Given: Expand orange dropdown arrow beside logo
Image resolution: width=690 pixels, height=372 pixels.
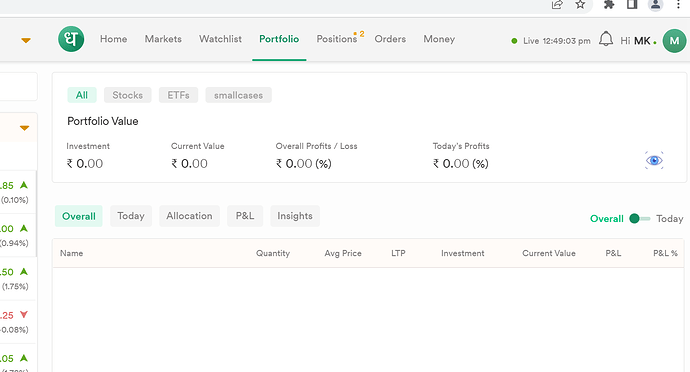Looking at the screenshot, I should [x=26, y=41].
